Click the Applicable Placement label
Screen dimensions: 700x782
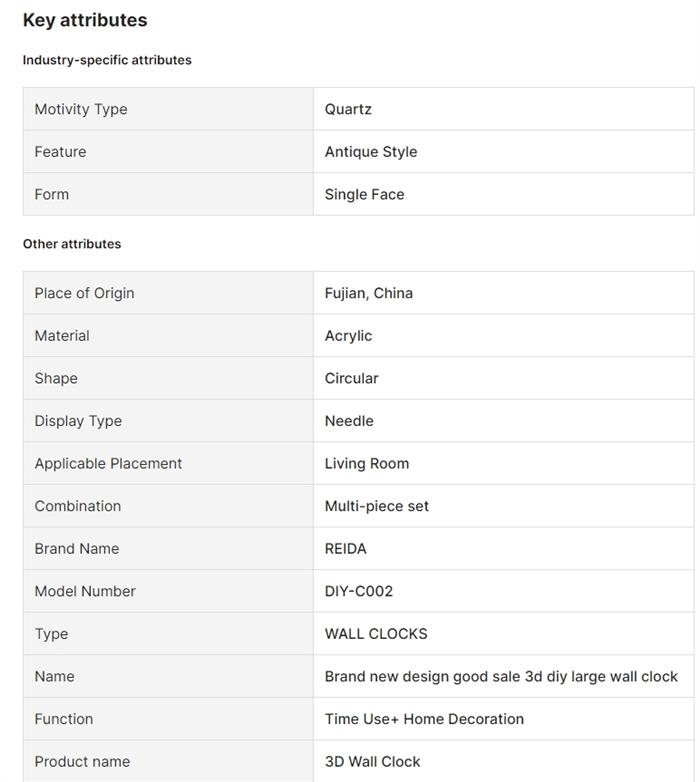coord(108,464)
